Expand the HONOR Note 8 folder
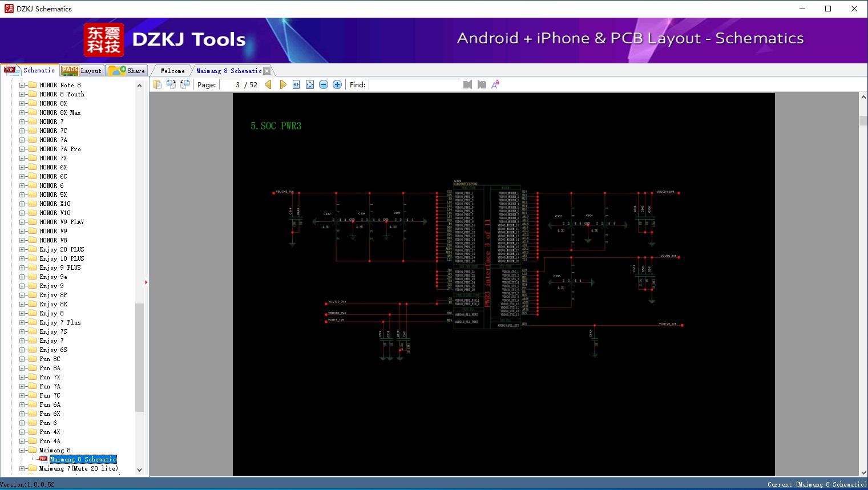868x490 pixels. tap(22, 85)
